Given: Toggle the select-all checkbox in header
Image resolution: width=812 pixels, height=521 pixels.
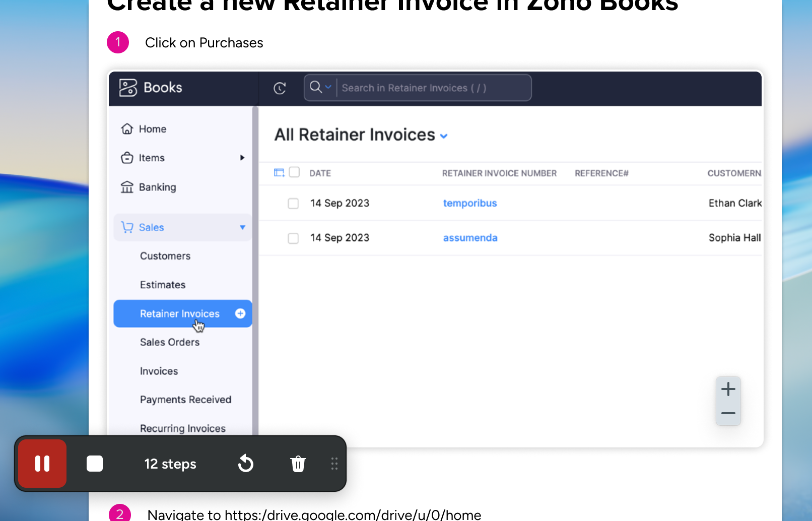Looking at the screenshot, I should click(295, 172).
